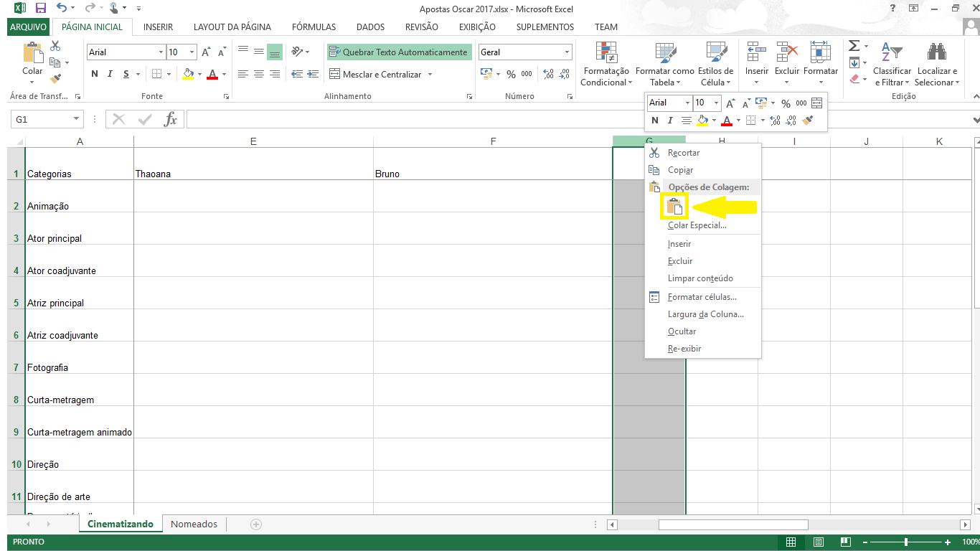Toggle italic (I) in the ribbon Fonte group
This screenshot has height=551, width=980.
(x=110, y=74)
